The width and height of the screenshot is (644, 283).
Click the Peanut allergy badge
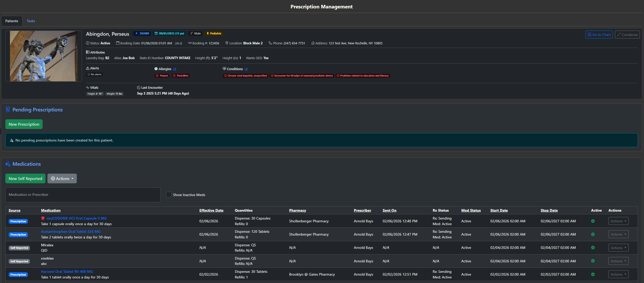tap(162, 76)
